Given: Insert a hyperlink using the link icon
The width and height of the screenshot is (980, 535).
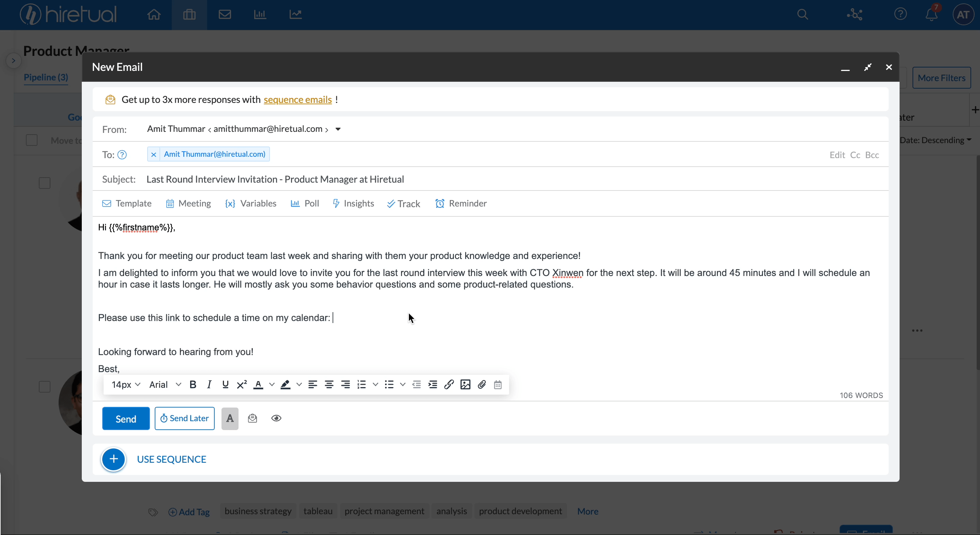Looking at the screenshot, I should 449,384.
